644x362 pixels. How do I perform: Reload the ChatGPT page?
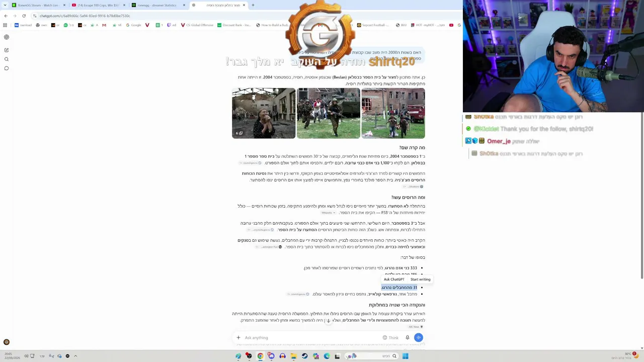point(24,16)
